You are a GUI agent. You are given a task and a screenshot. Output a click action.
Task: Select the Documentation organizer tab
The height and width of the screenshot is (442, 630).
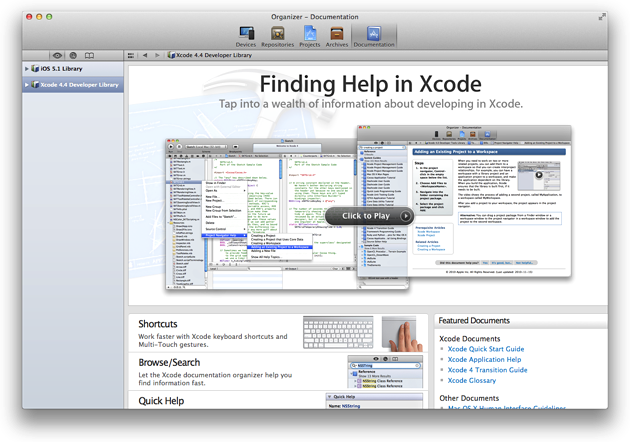coord(374,37)
